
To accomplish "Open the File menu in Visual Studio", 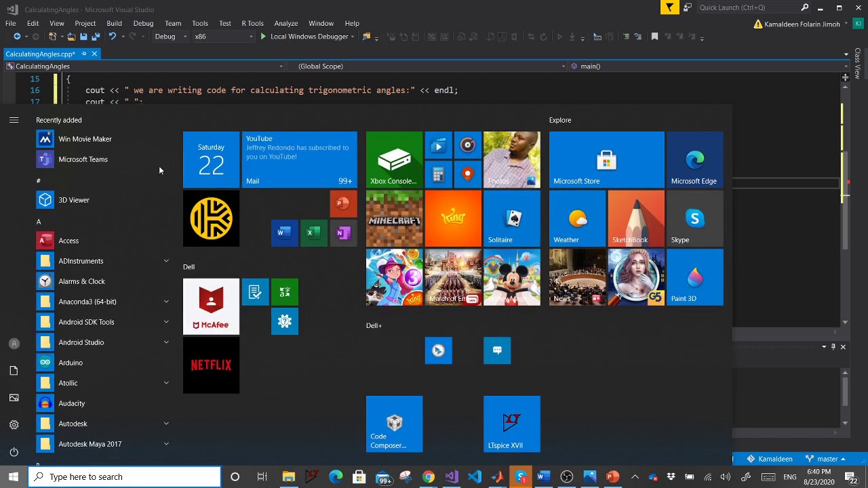I will pyautogui.click(x=11, y=23).
